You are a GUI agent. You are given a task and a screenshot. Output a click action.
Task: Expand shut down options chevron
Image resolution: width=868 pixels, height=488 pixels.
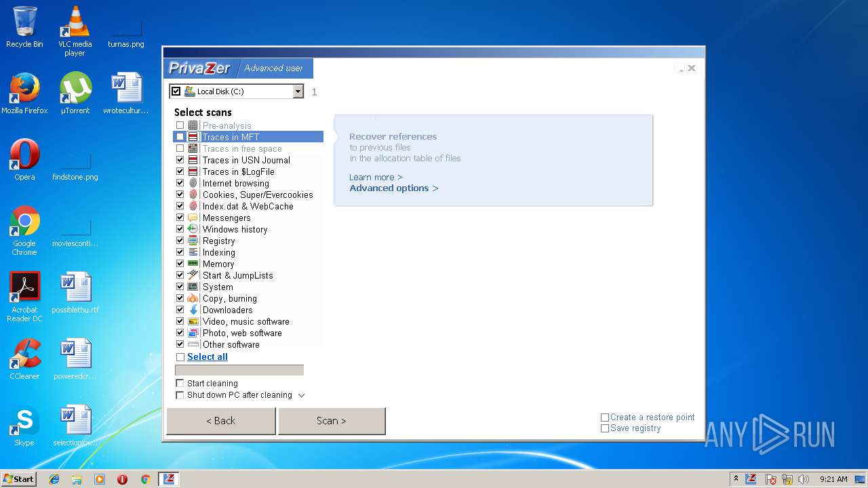point(302,395)
